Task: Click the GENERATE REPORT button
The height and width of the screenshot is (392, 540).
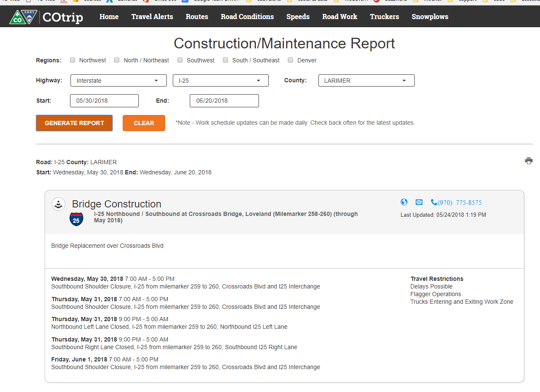Action: (74, 123)
